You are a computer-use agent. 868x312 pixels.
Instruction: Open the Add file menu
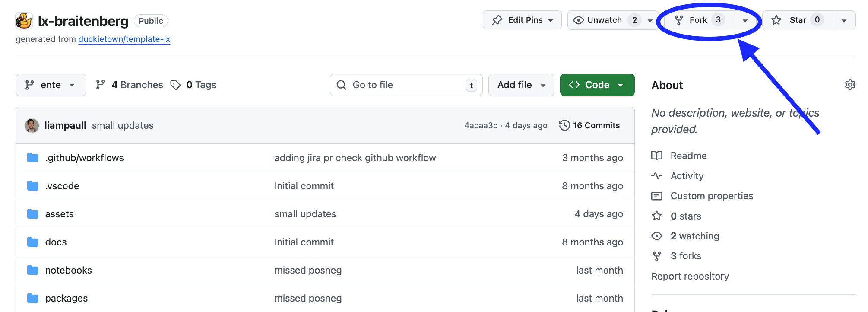click(x=521, y=85)
